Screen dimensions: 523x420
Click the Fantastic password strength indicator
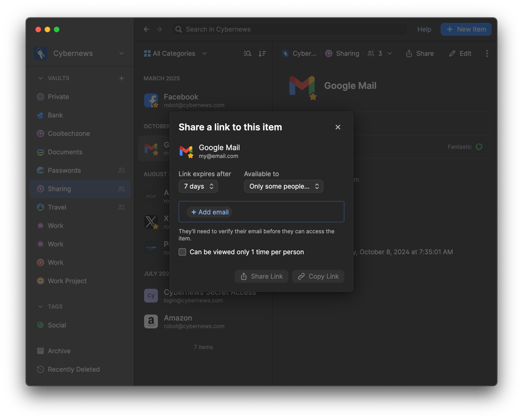coord(465,147)
